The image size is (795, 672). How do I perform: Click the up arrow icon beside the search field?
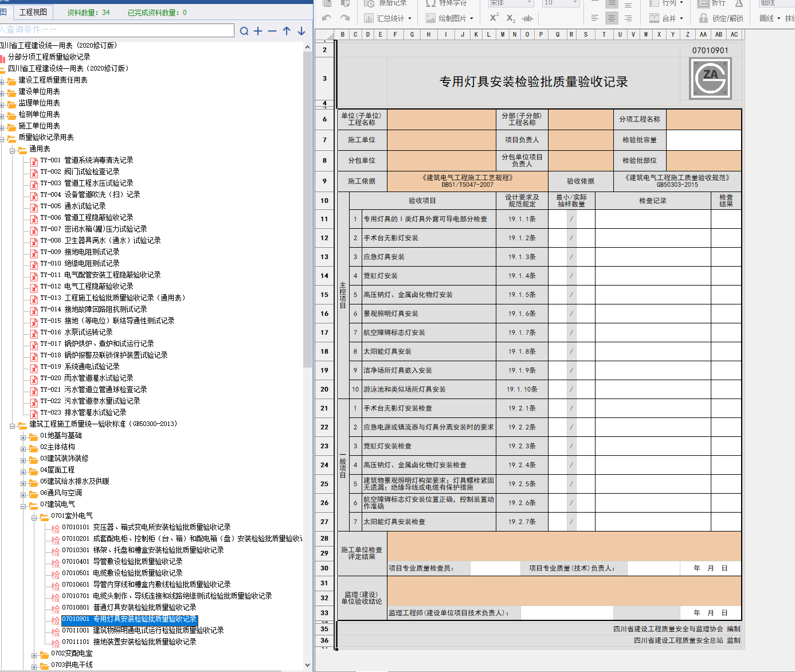pos(287,31)
